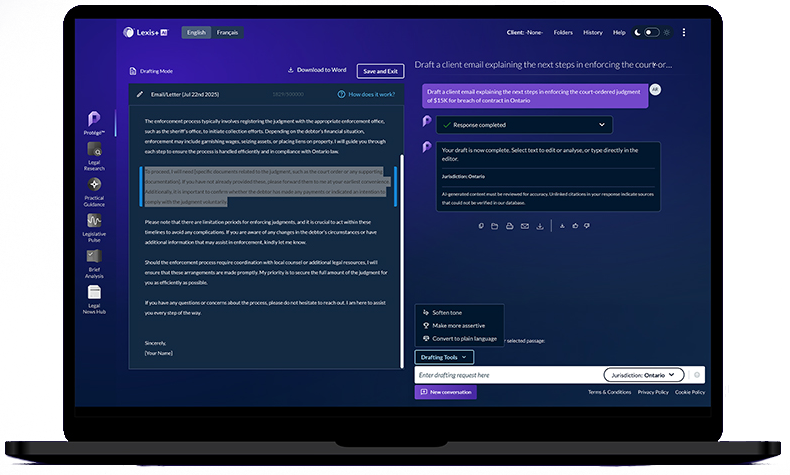Open the How does it work? link
This screenshot has height=475, width=790.
(x=366, y=94)
